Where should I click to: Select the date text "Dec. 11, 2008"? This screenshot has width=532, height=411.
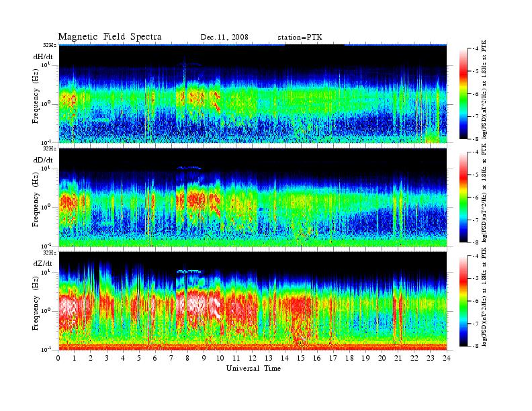(x=224, y=37)
